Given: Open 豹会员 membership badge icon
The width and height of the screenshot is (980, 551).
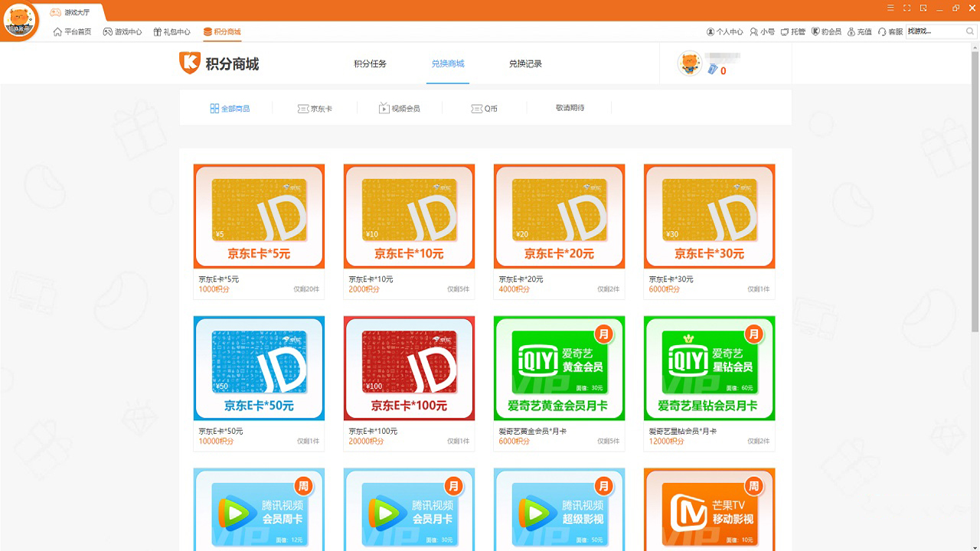Looking at the screenshot, I should 816,32.
